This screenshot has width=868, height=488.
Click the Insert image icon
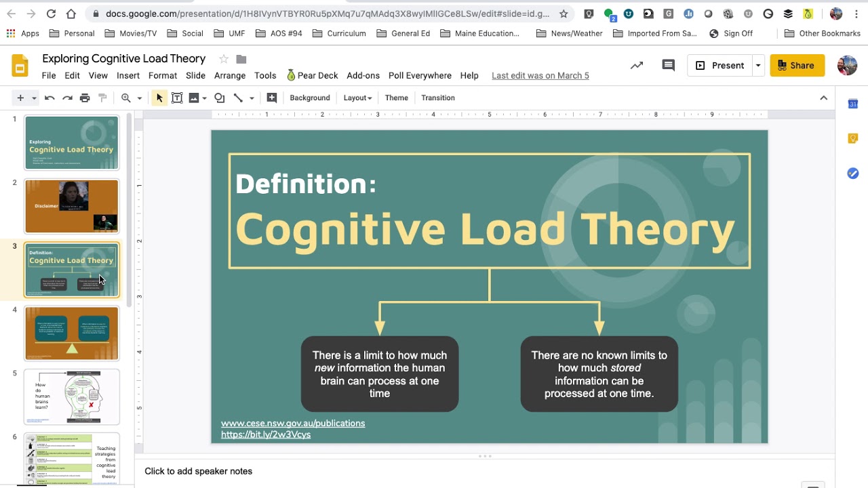coord(194,98)
